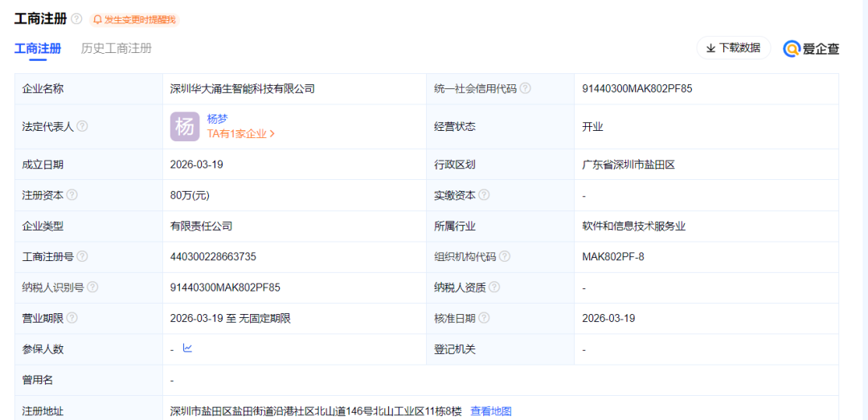Screen dimensions: 868x420
Task: Enable the 发生变更时提醒我 change alert
Action: coord(134,19)
